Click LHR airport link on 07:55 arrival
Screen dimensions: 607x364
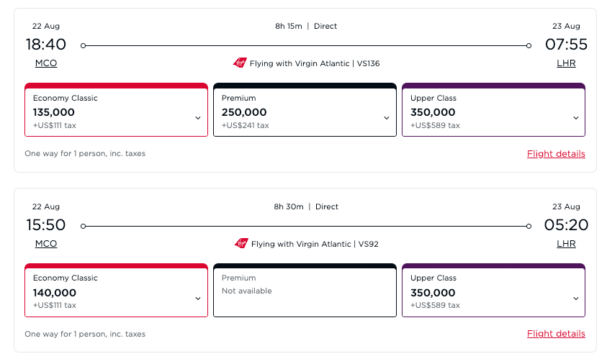(566, 63)
